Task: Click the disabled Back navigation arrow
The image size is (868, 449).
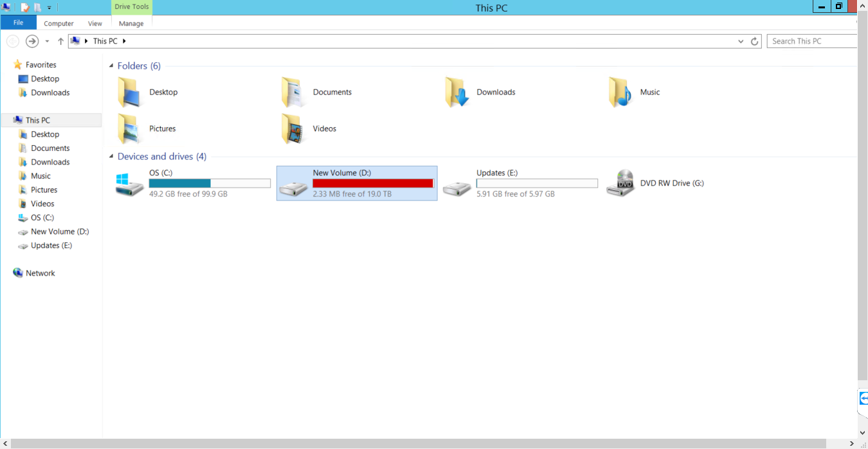Action: pos(12,41)
